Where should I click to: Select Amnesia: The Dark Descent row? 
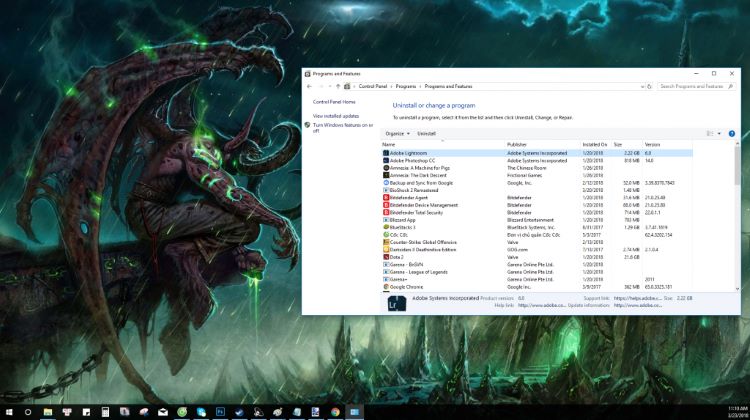pos(537,176)
